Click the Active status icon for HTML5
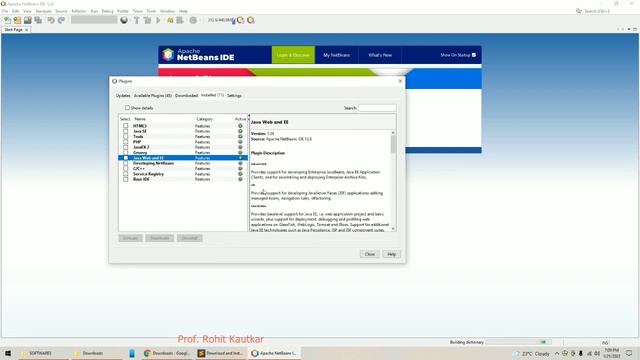This screenshot has width=640, height=360. click(240, 126)
